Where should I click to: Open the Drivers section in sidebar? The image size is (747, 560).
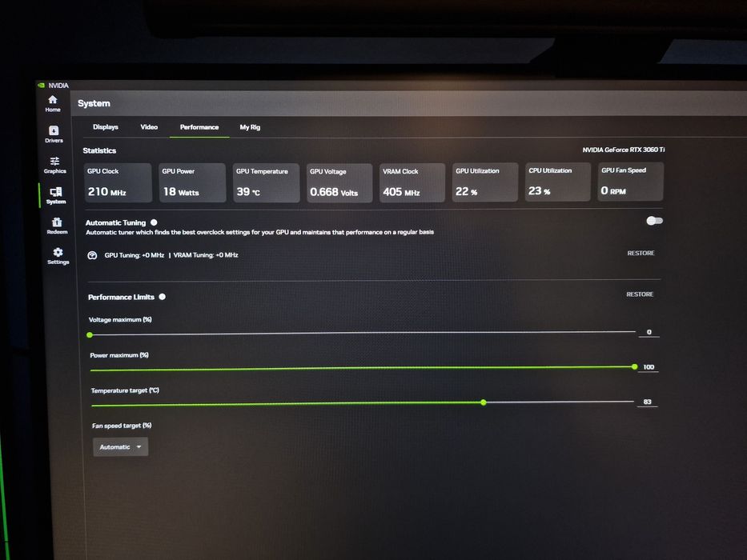(54, 134)
